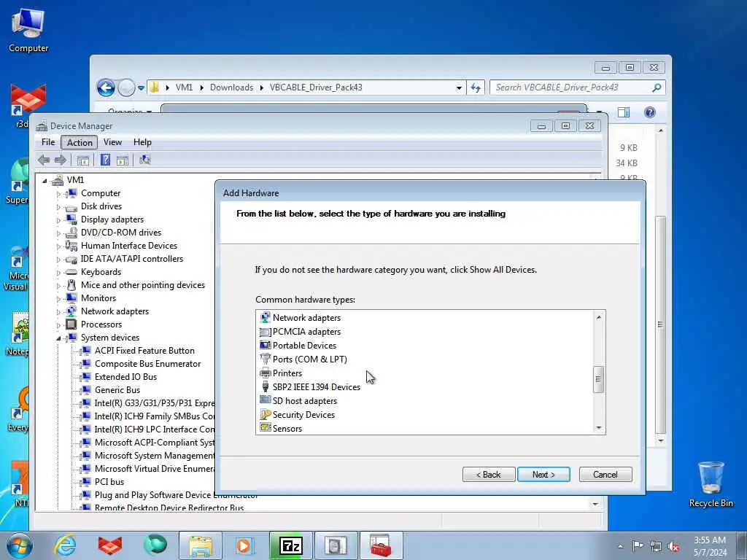Open the Help menu in Device Manager
The height and width of the screenshot is (560, 747).
(x=142, y=142)
